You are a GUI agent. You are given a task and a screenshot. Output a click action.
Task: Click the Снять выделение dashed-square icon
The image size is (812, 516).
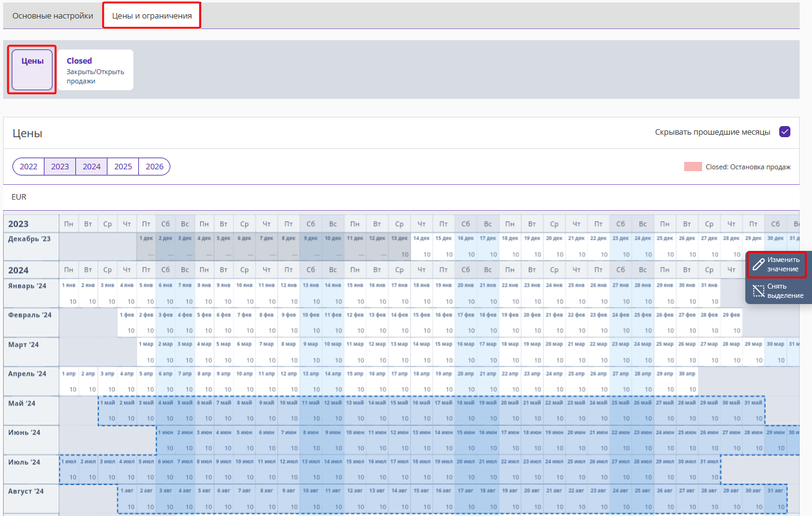(759, 291)
